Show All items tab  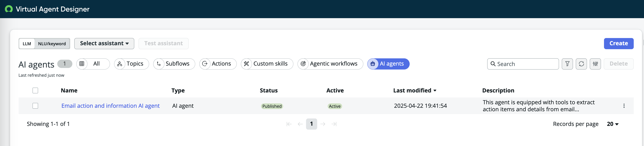[x=93, y=64]
